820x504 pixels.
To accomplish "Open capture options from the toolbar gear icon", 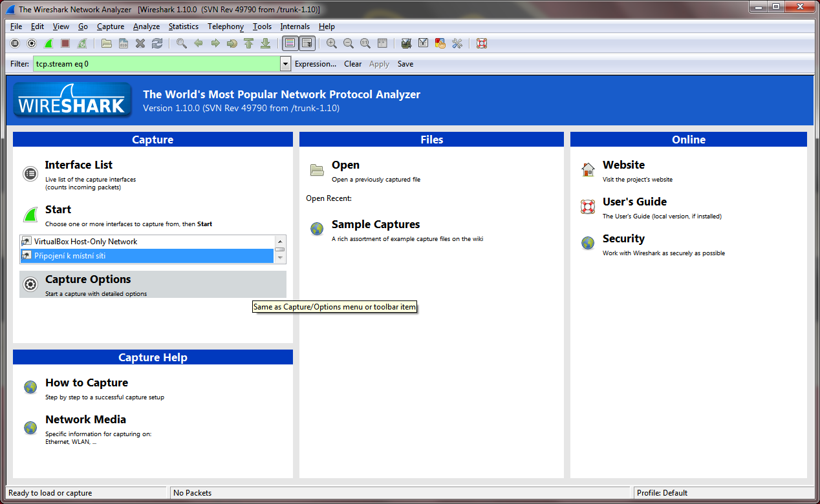I will [x=32, y=43].
